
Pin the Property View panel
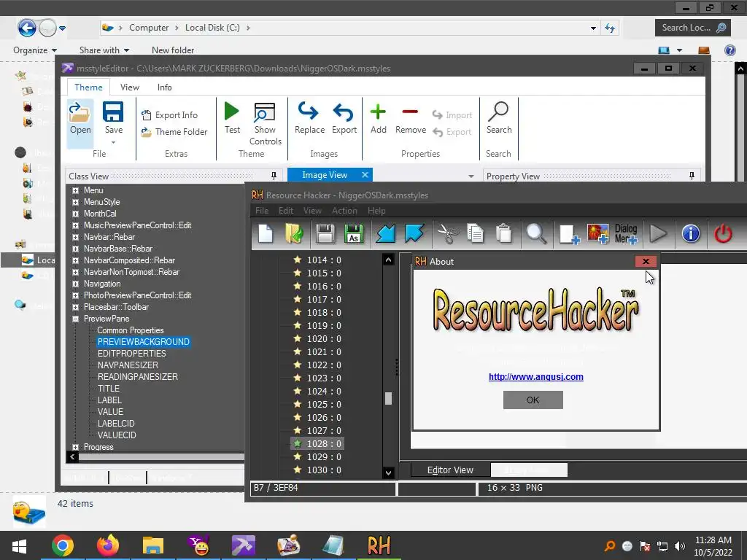[x=692, y=176]
